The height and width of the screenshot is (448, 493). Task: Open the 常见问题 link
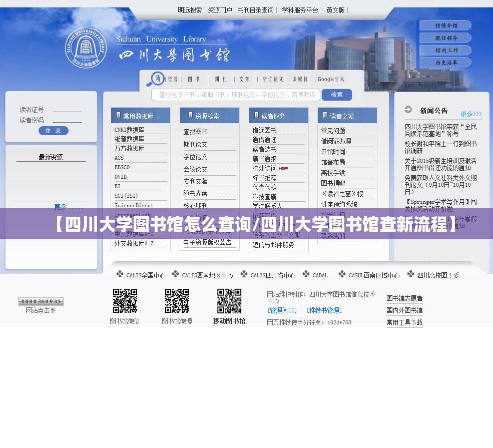coord(333,131)
